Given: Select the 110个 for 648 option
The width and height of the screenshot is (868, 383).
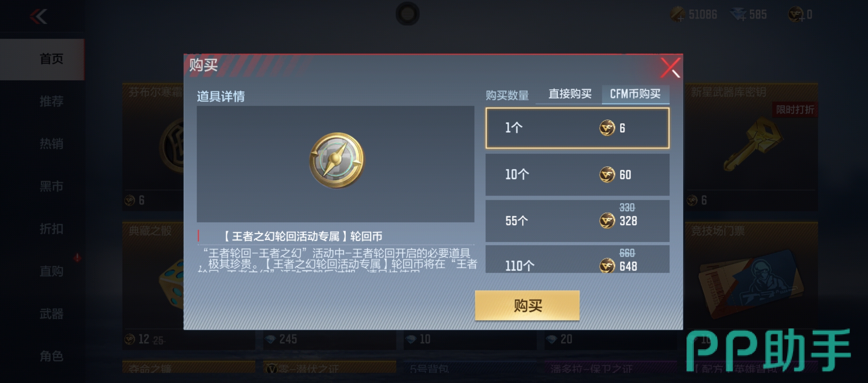Looking at the screenshot, I should pos(577,259).
